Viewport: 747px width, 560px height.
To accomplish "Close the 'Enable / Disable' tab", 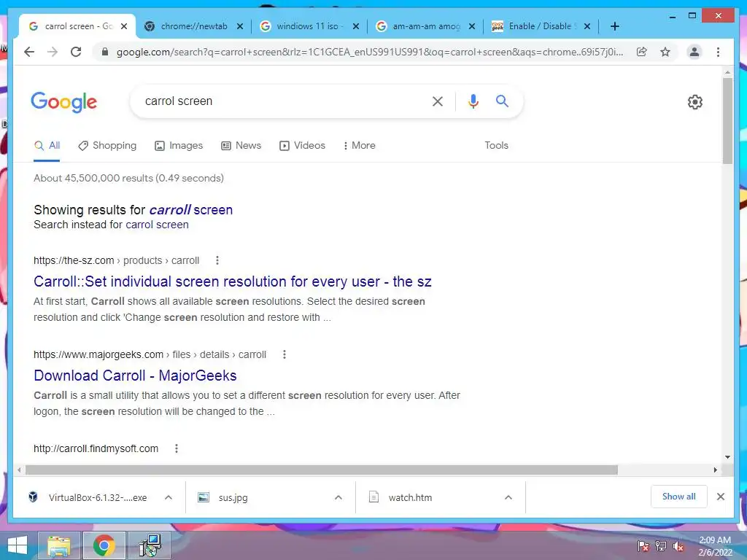I will coord(587,26).
